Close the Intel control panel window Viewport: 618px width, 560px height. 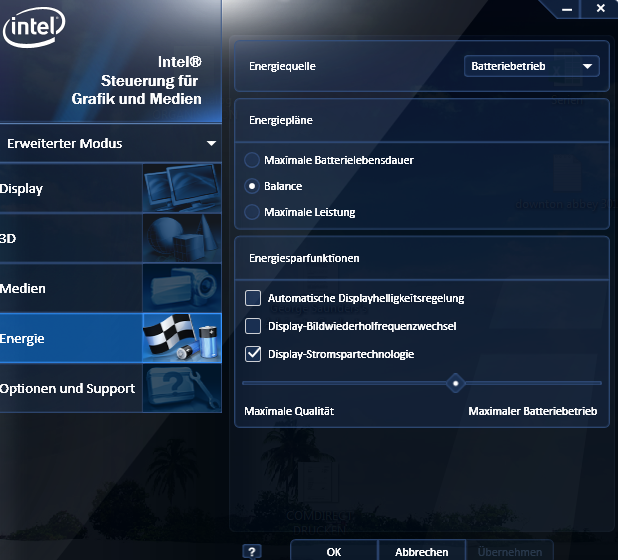[x=600, y=8]
